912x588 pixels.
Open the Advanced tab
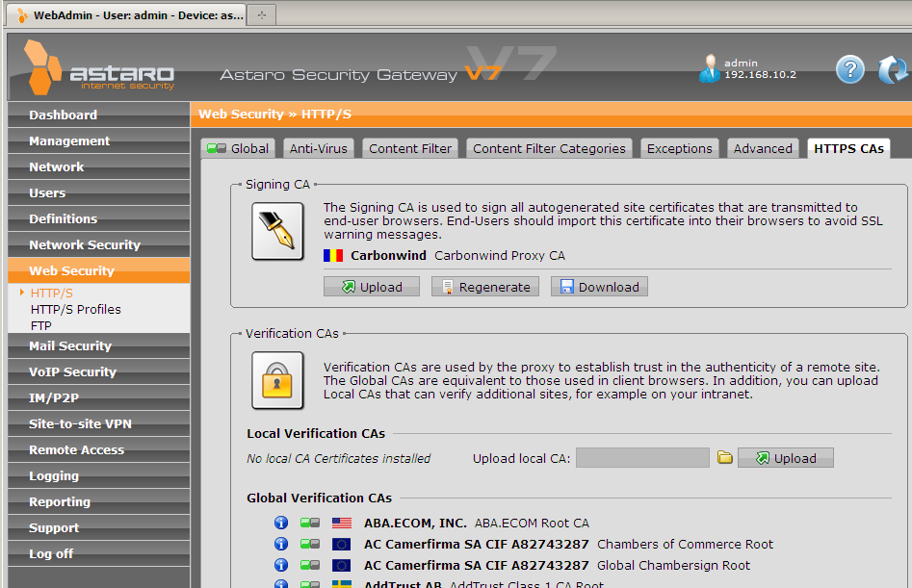763,148
